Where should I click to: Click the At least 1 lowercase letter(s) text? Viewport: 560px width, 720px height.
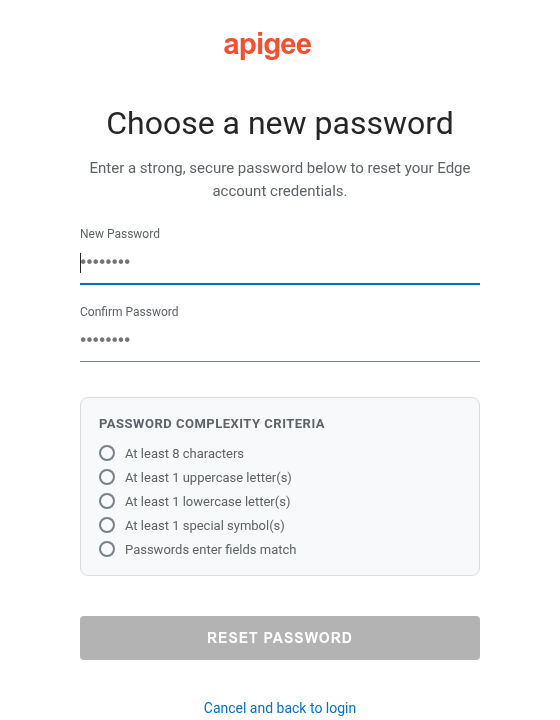207,501
